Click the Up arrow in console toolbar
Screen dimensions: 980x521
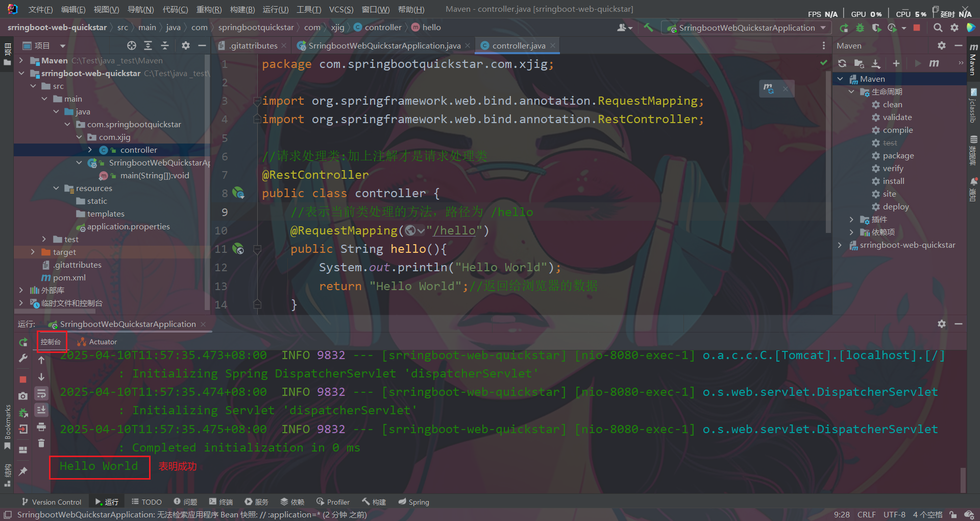click(x=41, y=360)
